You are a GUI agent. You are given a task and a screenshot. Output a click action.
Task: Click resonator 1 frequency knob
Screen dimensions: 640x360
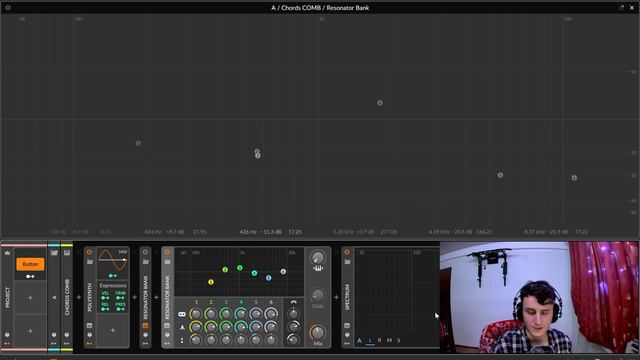[x=196, y=314]
